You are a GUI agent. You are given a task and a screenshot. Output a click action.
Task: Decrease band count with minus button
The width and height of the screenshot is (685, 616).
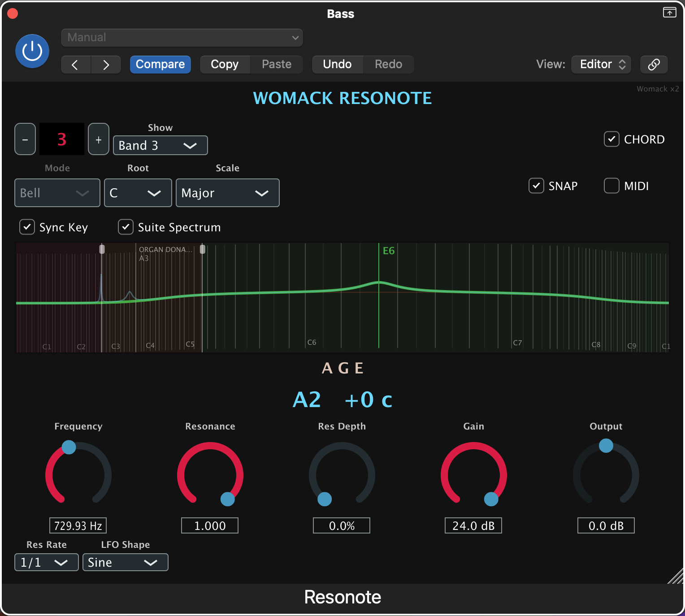(25, 139)
